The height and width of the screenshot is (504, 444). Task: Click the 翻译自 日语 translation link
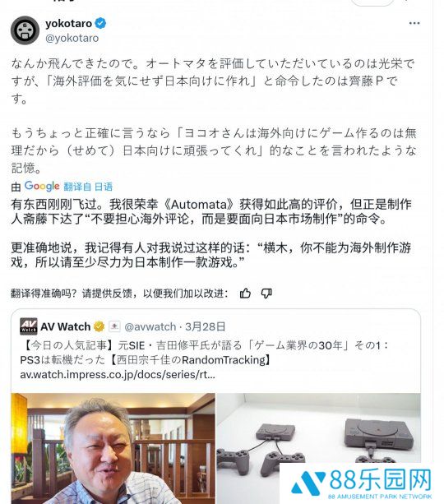pyautogui.click(x=88, y=187)
